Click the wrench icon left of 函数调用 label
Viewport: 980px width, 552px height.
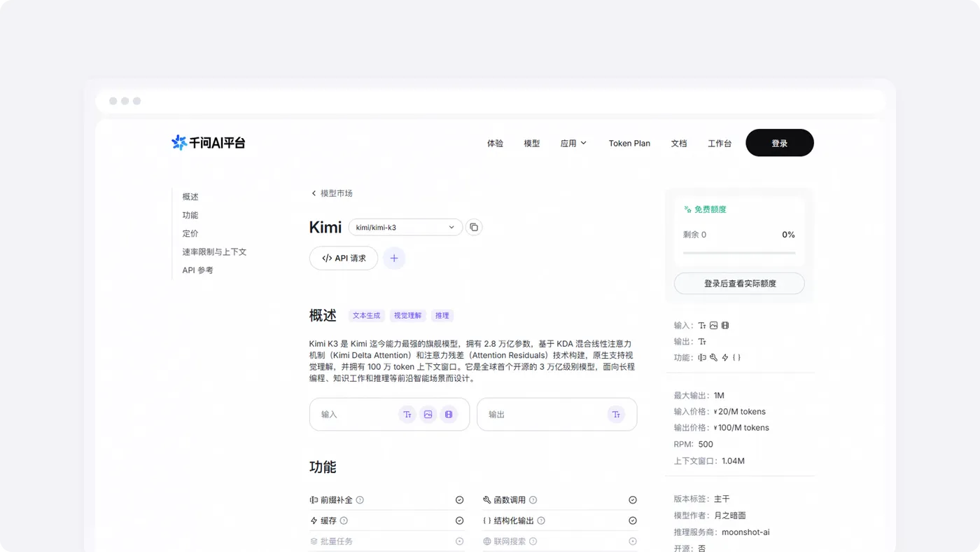[x=486, y=500]
